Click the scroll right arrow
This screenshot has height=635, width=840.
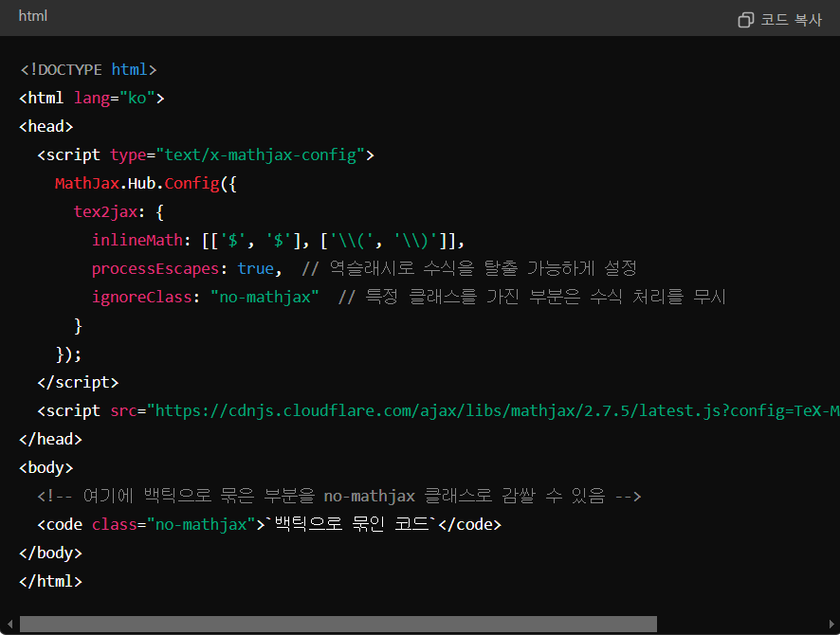(x=831, y=624)
